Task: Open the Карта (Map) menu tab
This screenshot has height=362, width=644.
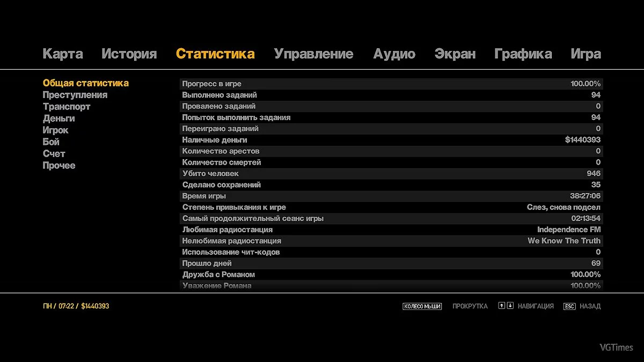Action: 62,54
